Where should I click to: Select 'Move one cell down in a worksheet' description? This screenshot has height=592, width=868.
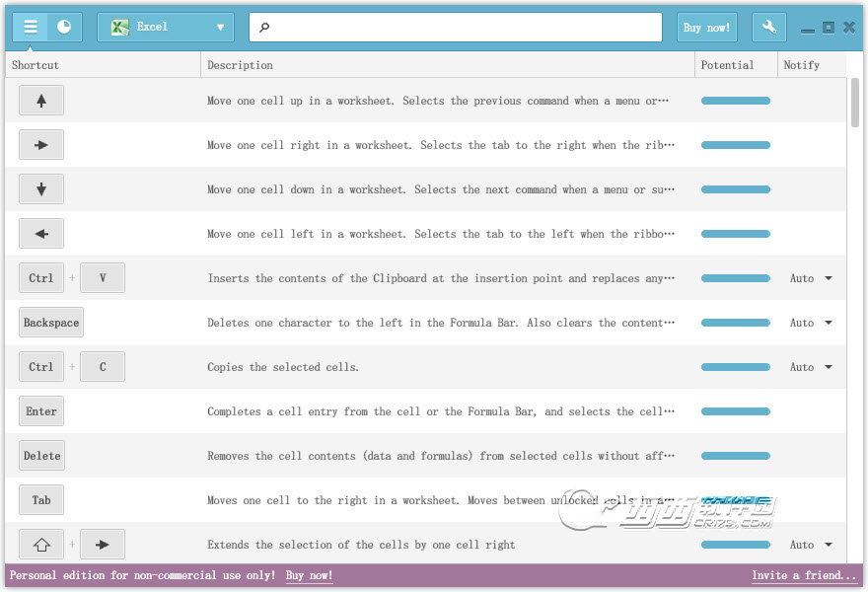(x=441, y=189)
